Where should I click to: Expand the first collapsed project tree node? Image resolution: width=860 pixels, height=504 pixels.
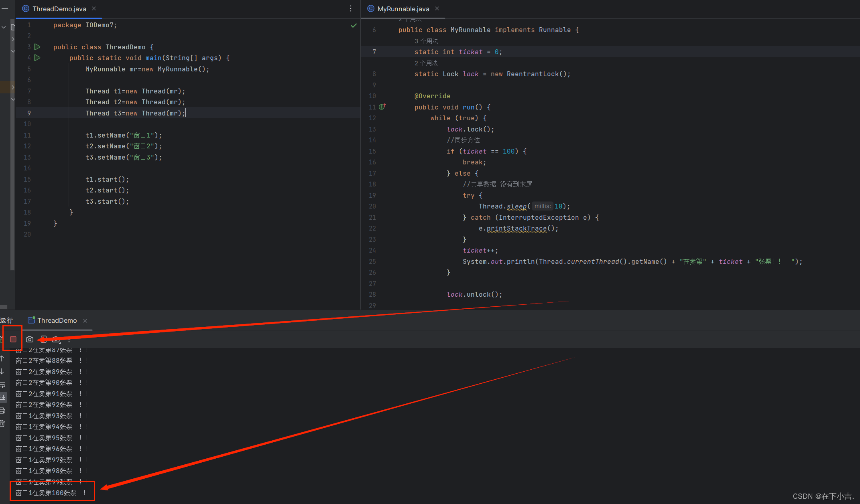[13, 39]
